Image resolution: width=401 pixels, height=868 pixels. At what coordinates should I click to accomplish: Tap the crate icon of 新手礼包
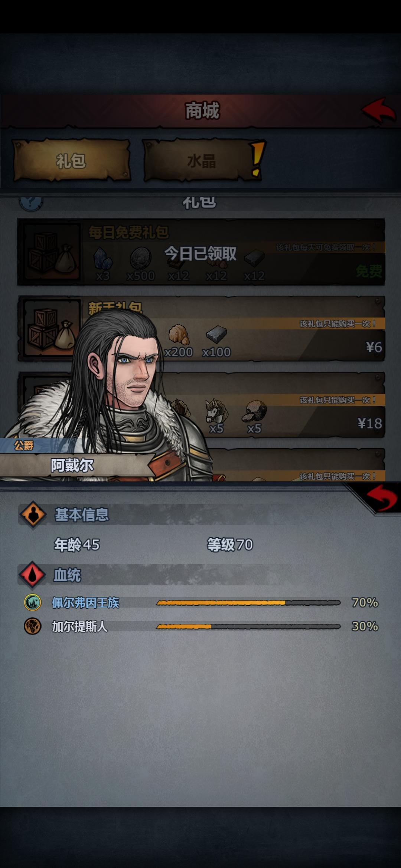pos(52,328)
